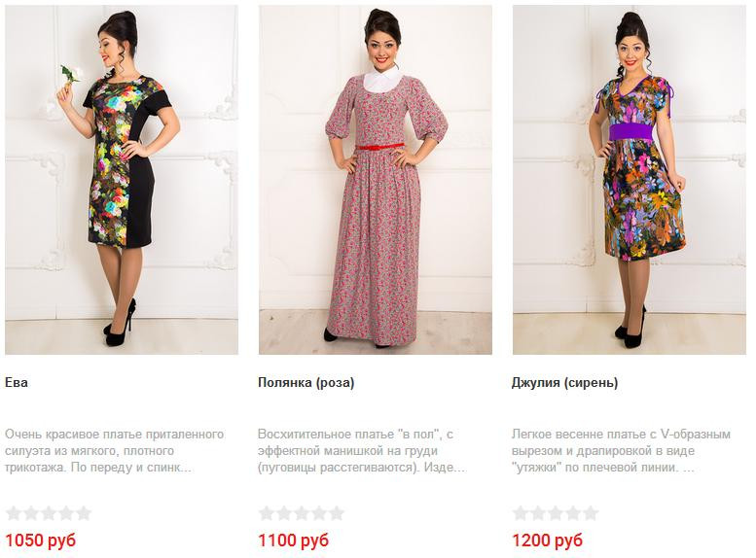The width and height of the screenshot is (756, 558).
Task: Click the Ева product title
Action: click(17, 383)
